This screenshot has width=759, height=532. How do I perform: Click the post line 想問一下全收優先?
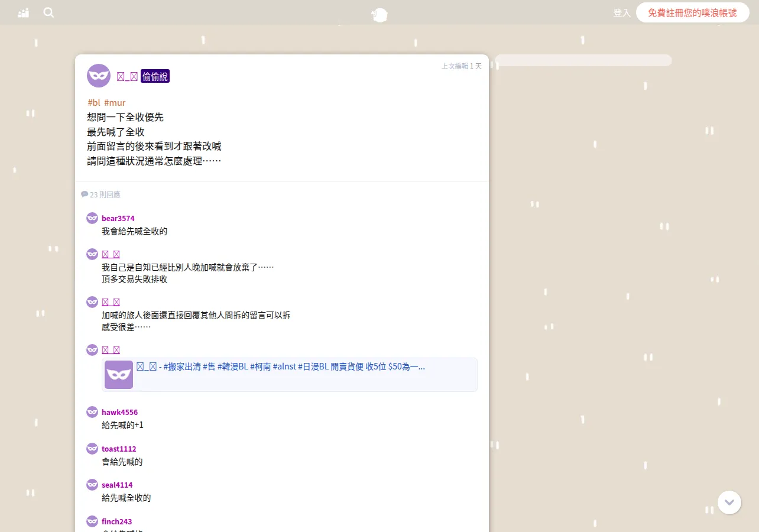[125, 117]
